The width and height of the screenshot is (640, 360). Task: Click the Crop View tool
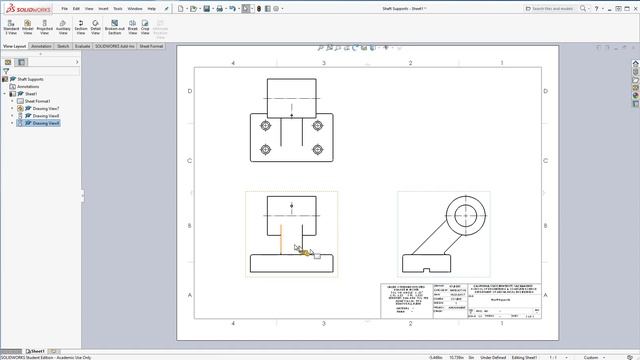coord(145,27)
